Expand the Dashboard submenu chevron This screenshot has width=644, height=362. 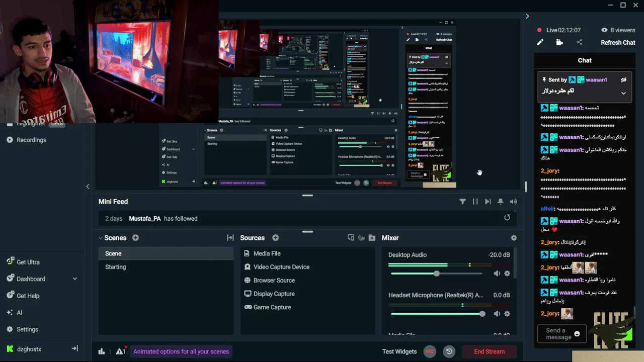point(75,279)
